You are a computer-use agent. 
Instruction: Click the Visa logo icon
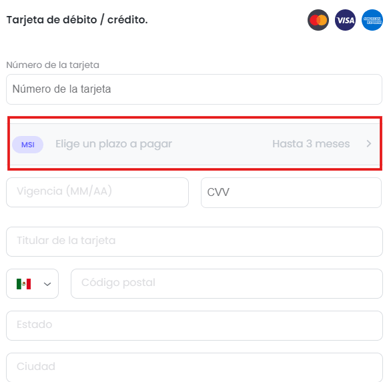point(345,20)
